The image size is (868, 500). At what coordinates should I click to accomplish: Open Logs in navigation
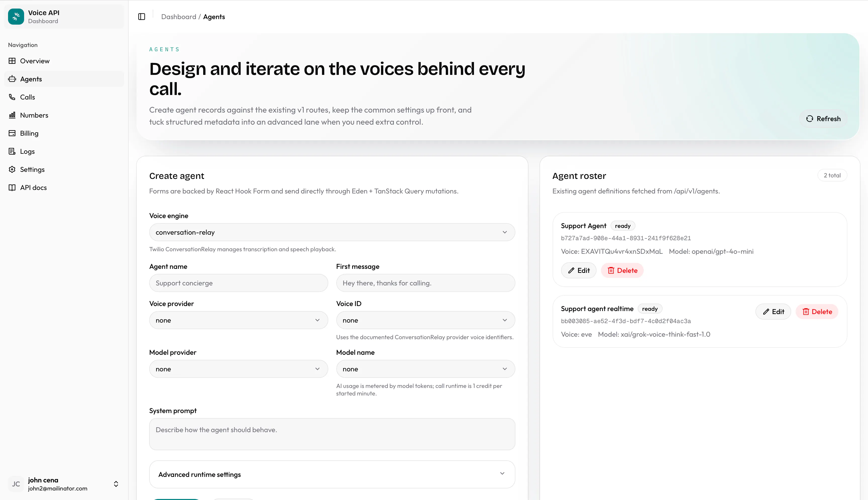pyautogui.click(x=64, y=152)
